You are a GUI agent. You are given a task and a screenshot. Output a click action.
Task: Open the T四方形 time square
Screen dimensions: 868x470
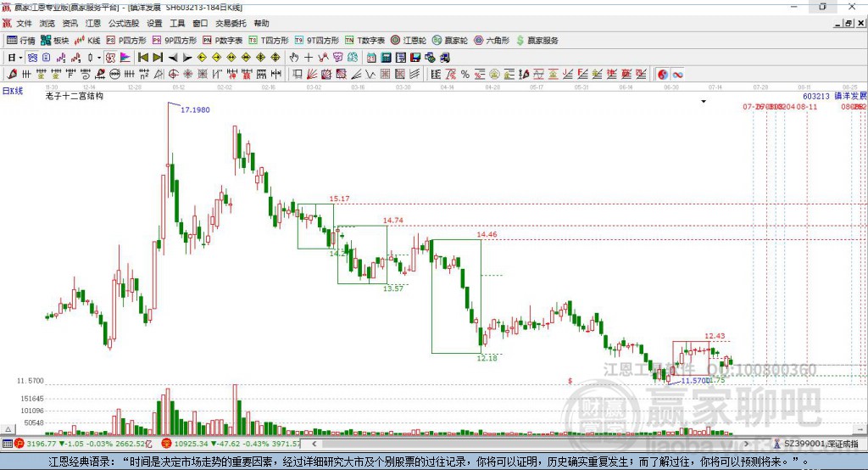coord(269,40)
